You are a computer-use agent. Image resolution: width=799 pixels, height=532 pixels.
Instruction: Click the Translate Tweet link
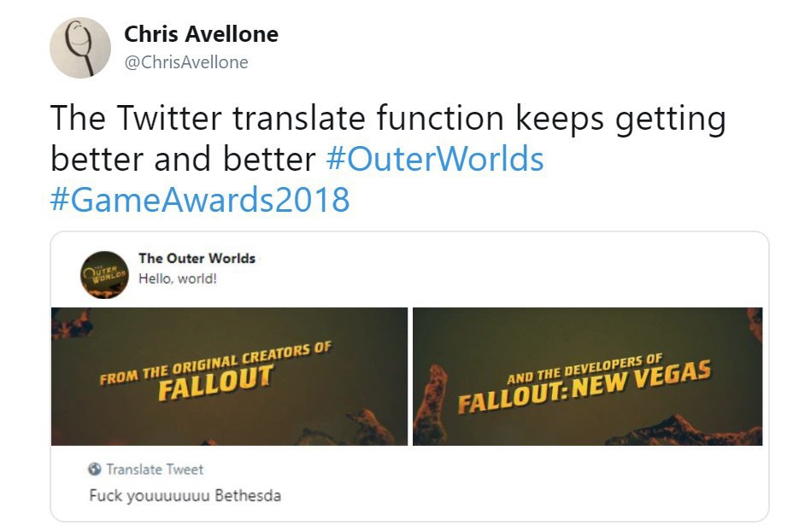155,469
